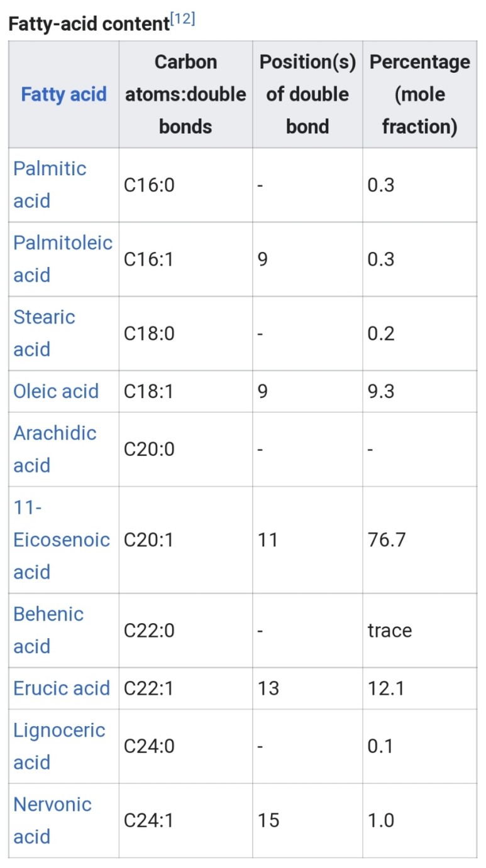Select the 11-Eicosenoic acid link

tap(61, 540)
